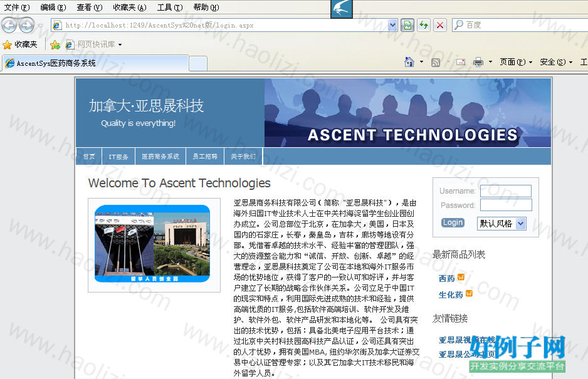
Task: Expand the Home icon dropdown arrow
Action: coord(421,62)
